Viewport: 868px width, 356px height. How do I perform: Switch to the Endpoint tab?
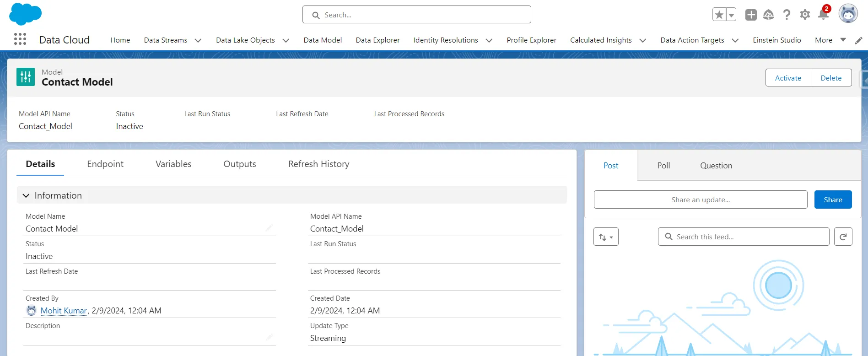click(105, 164)
